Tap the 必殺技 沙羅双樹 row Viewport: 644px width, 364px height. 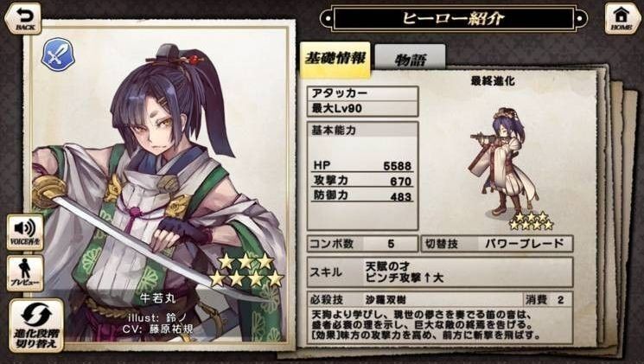tap(415, 299)
